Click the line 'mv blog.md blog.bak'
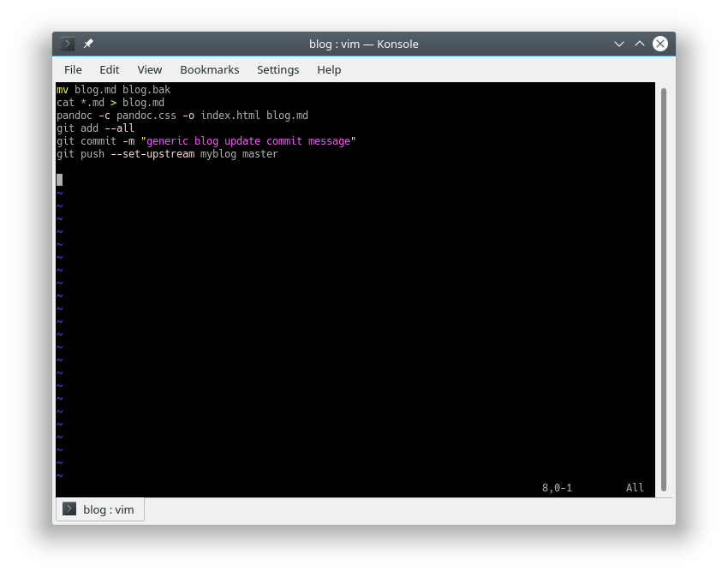Viewport: 728px width, 577px height. coord(113,90)
